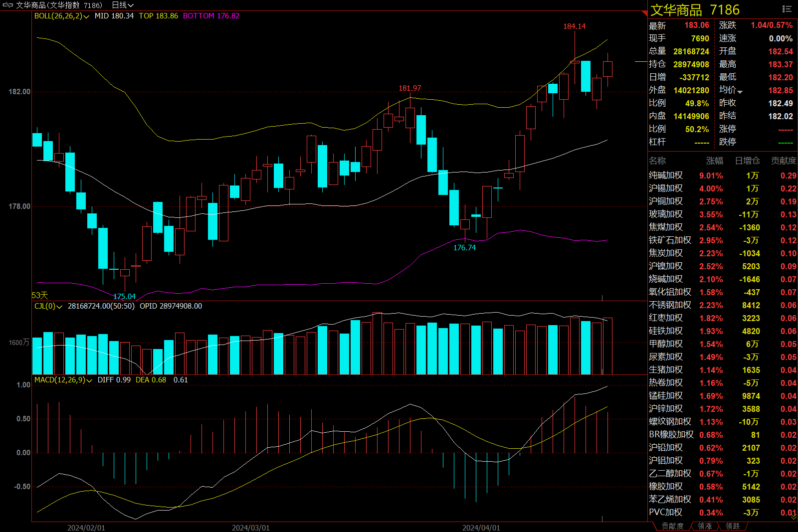Click the DIFF 0.99 MACD value
Viewport: 798px width, 532px height.
(x=114, y=380)
